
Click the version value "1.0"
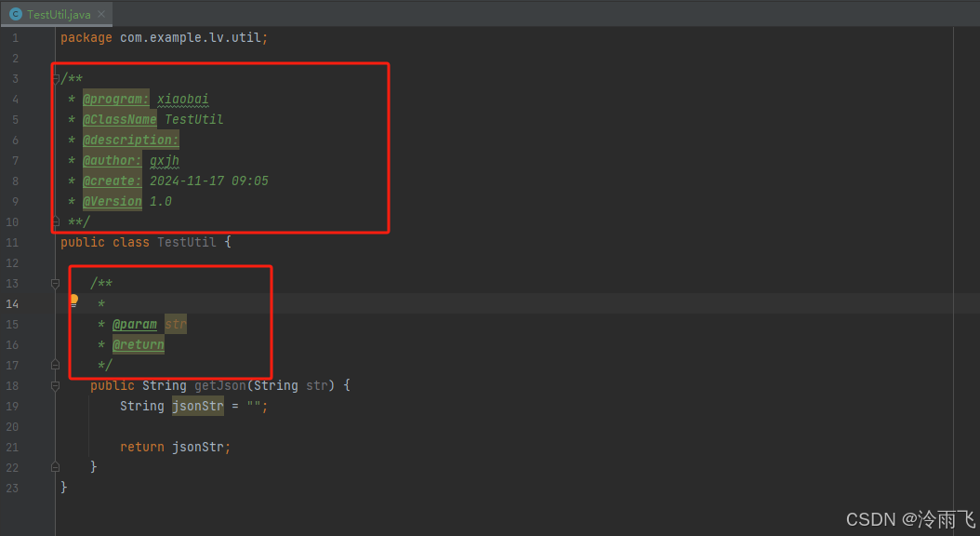coord(161,201)
